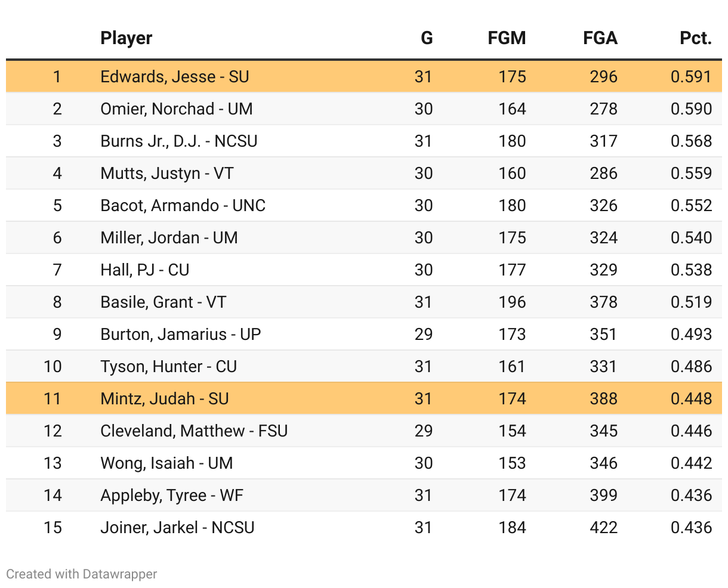Viewport: 728px width, 588px height.
Task: Click the FGA column header
Action: point(600,38)
